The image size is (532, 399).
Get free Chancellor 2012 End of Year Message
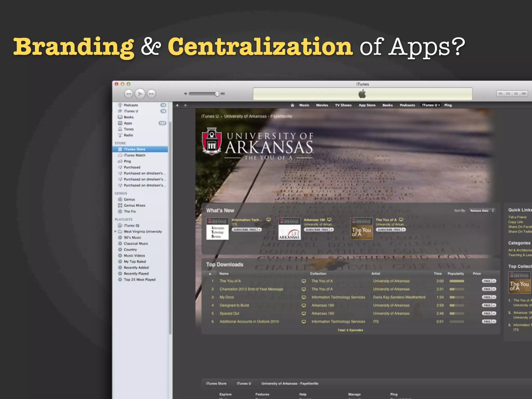(x=489, y=289)
